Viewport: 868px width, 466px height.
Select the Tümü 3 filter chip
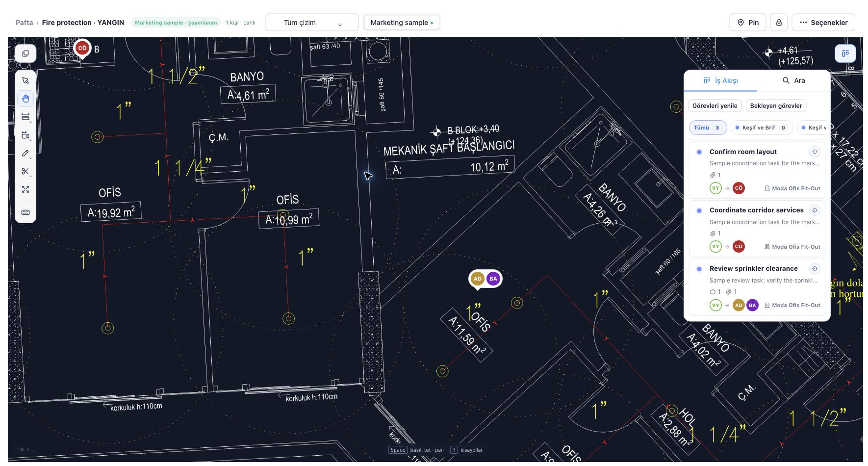(x=708, y=128)
